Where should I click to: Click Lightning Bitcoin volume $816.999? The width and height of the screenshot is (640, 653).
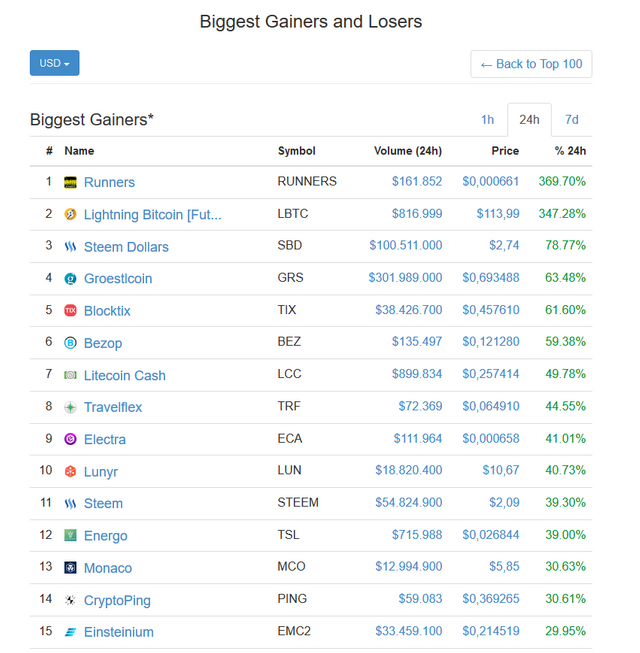(417, 214)
